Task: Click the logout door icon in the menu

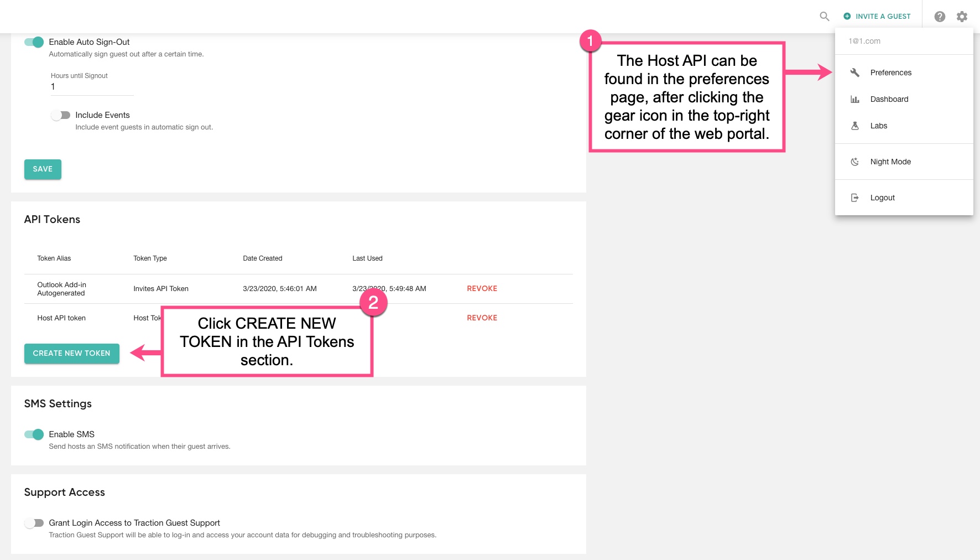Action: click(x=854, y=197)
